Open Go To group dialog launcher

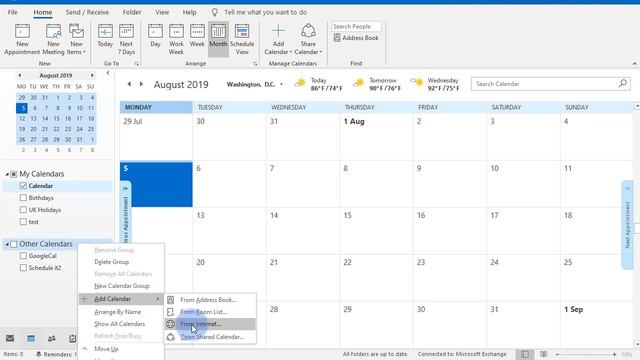[x=136, y=64]
